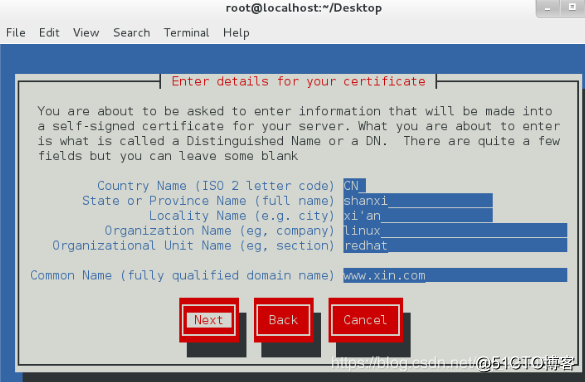Open the Edit menu
585x382 pixels.
[x=49, y=33]
